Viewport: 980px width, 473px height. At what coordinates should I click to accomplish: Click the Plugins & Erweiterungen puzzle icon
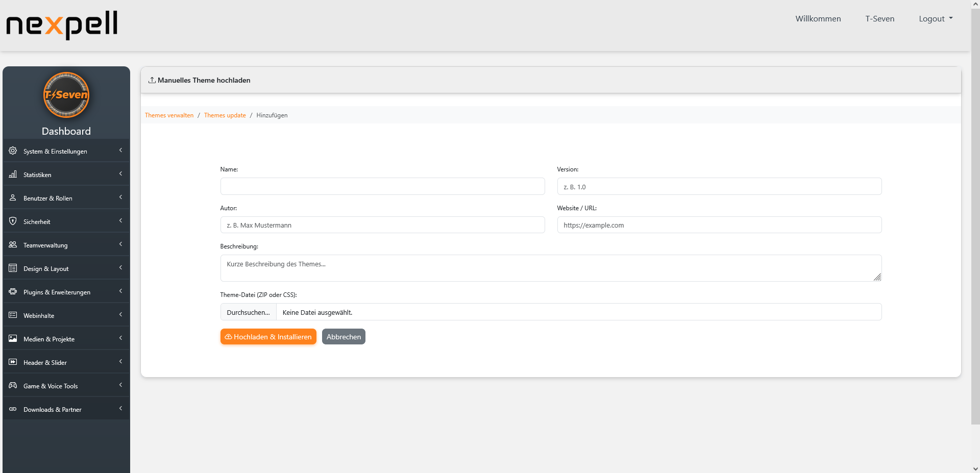(12, 292)
